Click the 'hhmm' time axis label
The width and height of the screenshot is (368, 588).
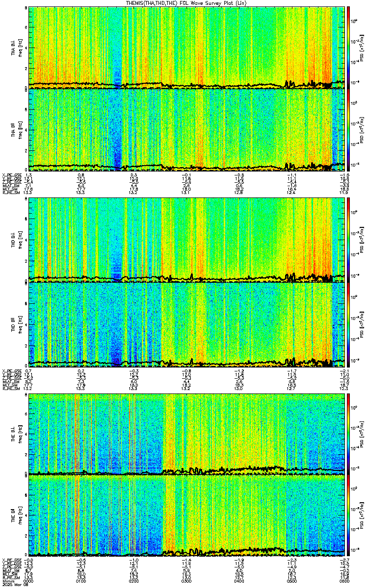[8, 580]
